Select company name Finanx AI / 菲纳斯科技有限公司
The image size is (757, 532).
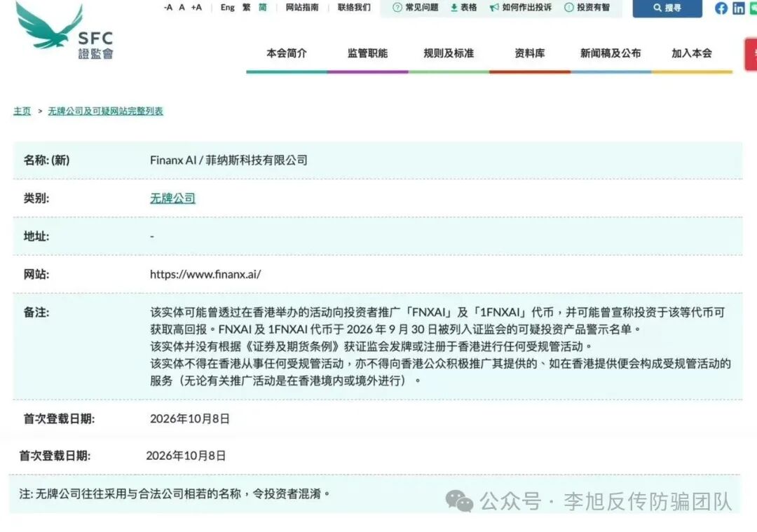[x=229, y=160]
